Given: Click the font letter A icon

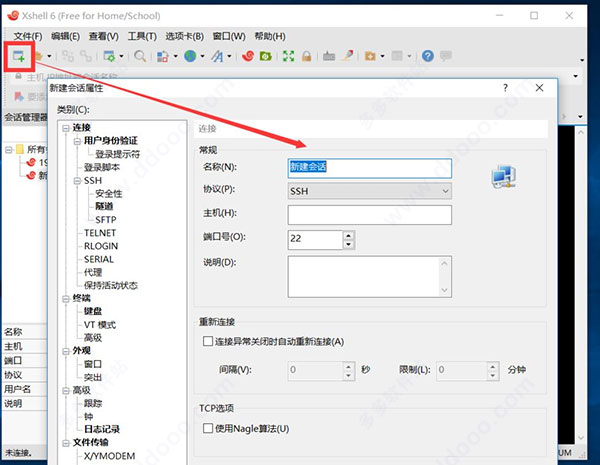Looking at the screenshot, I should (x=217, y=56).
